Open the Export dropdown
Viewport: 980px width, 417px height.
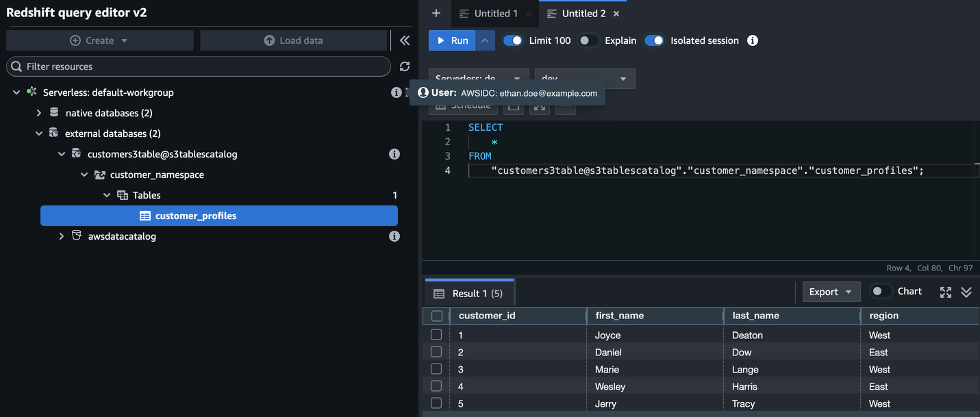click(x=831, y=292)
